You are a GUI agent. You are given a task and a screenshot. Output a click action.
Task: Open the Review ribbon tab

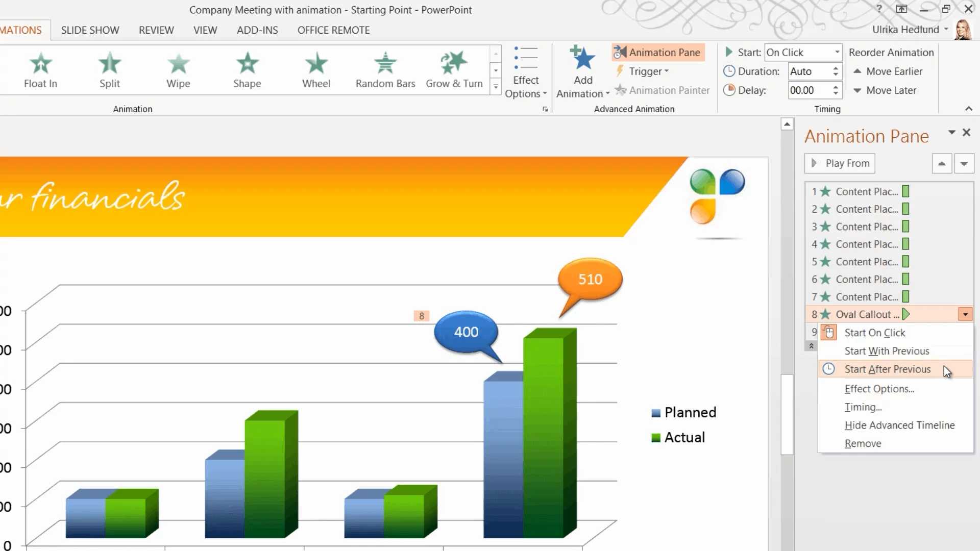pos(156,30)
